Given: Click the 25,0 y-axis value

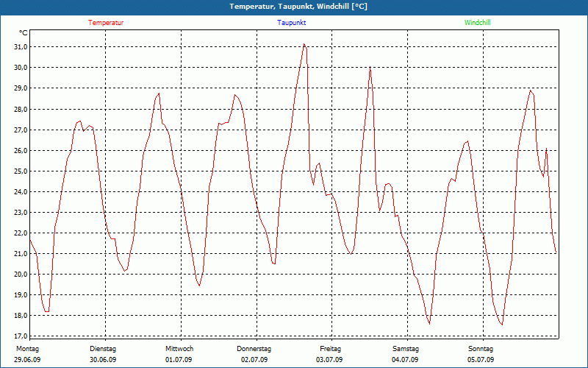Looking at the screenshot, I should coord(20,171).
